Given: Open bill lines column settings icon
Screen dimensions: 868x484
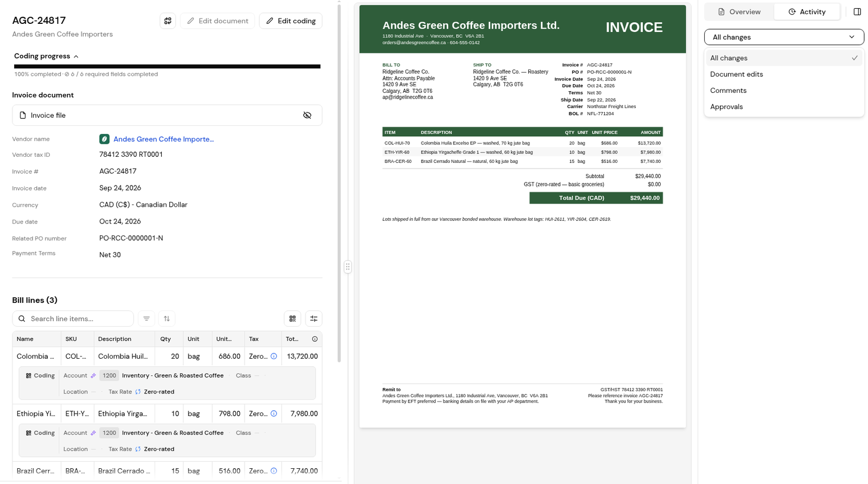Looking at the screenshot, I should click(x=314, y=319).
